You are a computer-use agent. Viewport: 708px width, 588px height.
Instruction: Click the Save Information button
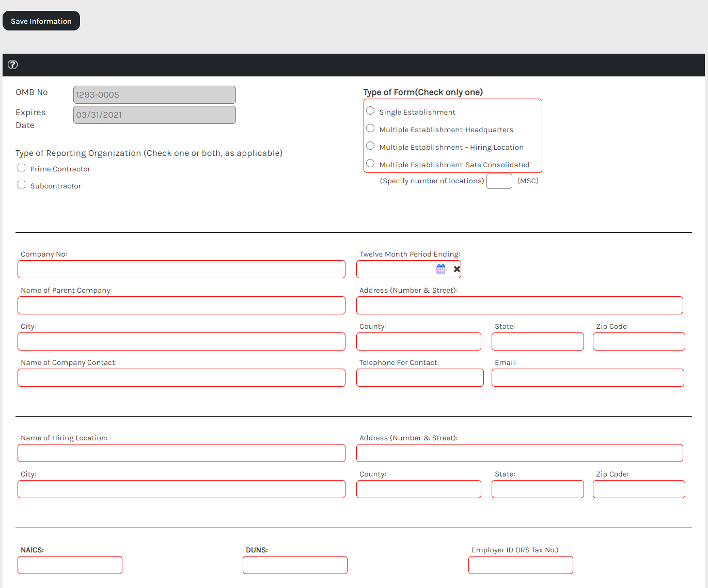(41, 21)
